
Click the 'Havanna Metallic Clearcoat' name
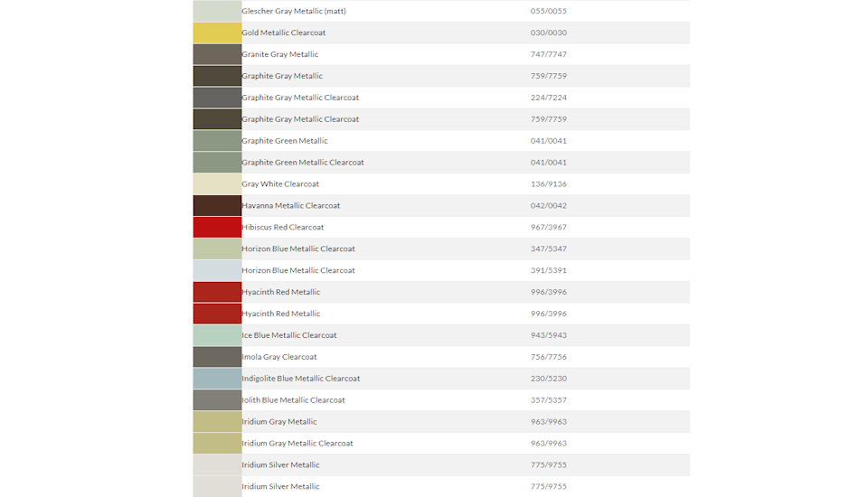290,205
